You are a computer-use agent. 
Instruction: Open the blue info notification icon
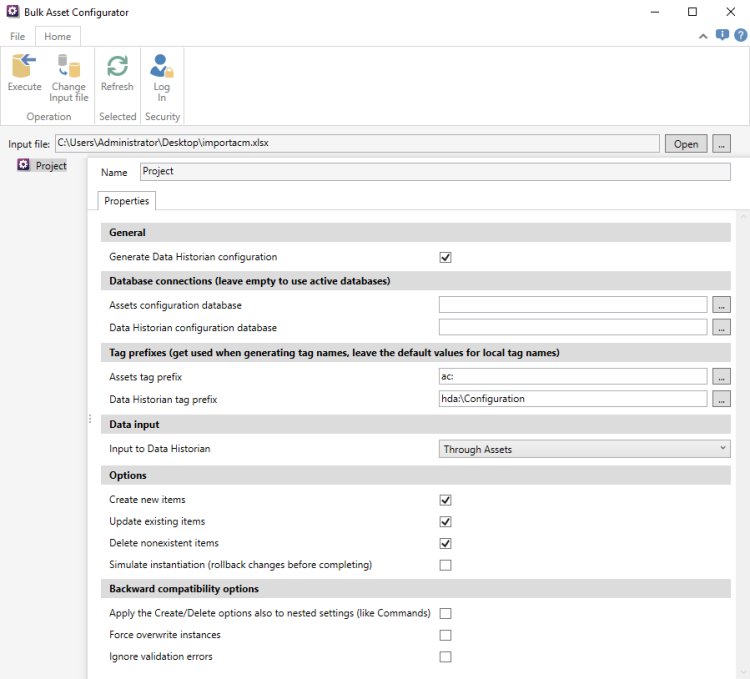pyautogui.click(x=722, y=35)
